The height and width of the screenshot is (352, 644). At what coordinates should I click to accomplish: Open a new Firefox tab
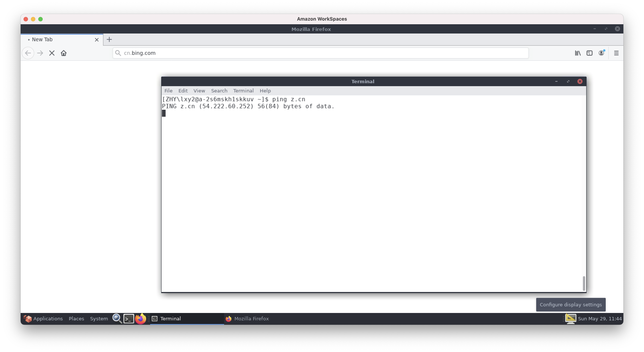(x=109, y=39)
